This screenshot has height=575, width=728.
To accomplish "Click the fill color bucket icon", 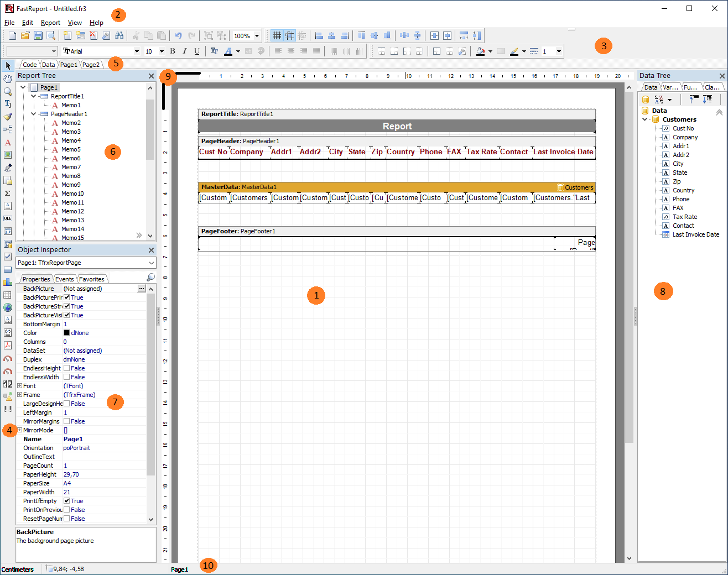I will [480, 51].
